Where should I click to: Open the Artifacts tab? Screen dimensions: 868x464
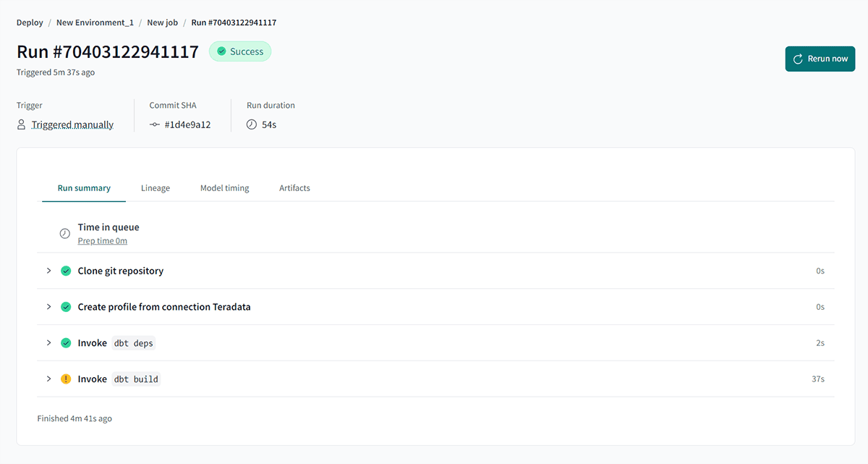(x=294, y=188)
